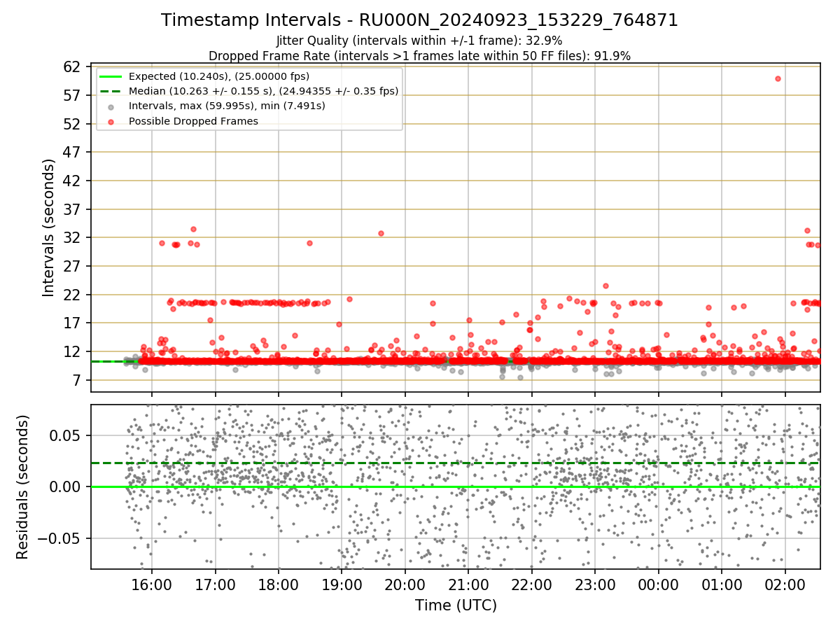Click the red dot marker sample in the legend
Viewport: 840px width, 630px height.
click(111, 121)
